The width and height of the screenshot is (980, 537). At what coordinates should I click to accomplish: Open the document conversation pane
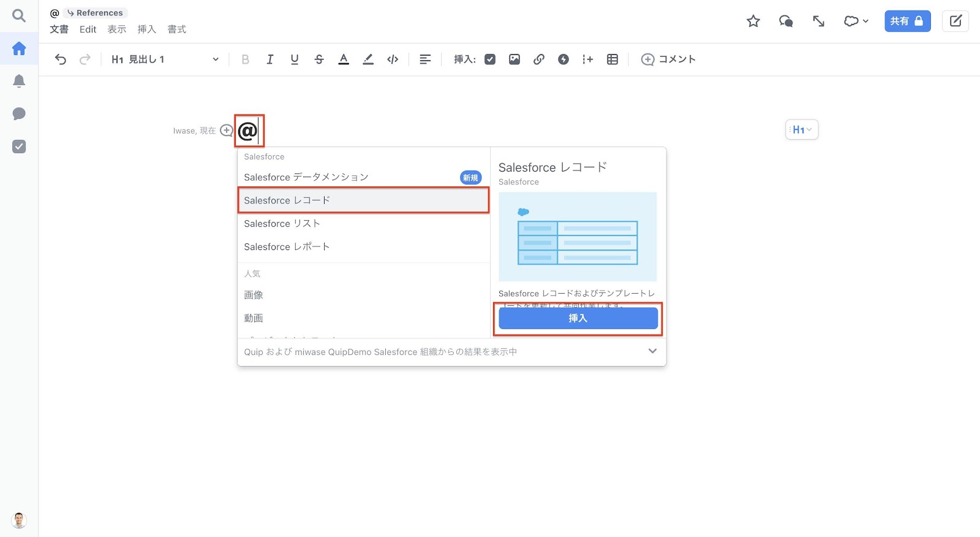[x=786, y=21]
